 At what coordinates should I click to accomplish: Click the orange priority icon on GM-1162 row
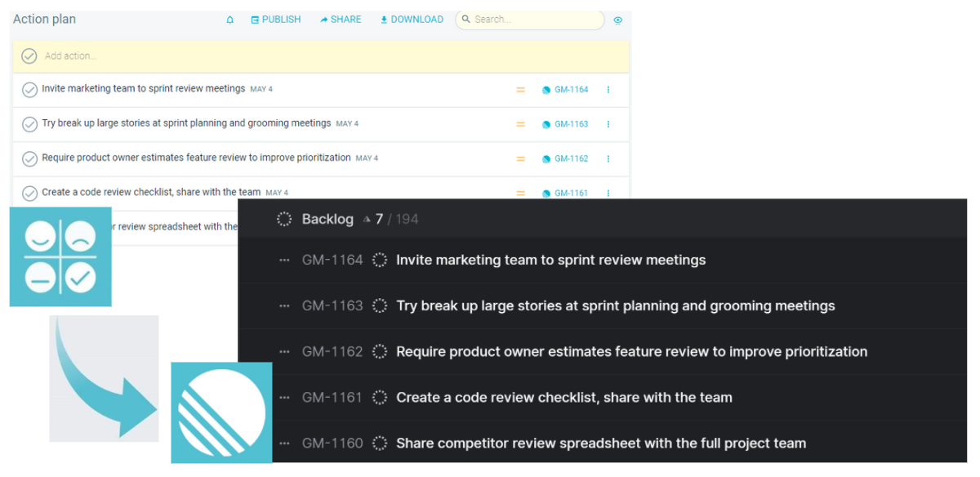(520, 158)
